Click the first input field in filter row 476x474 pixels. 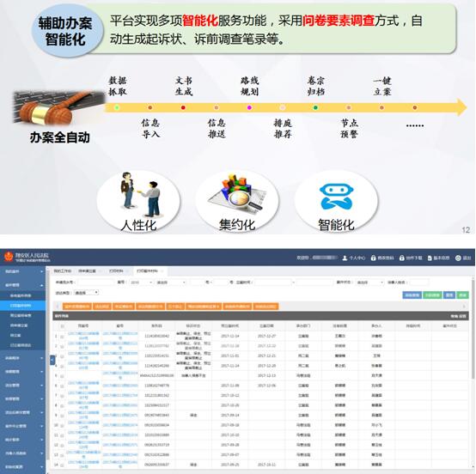[96, 283]
